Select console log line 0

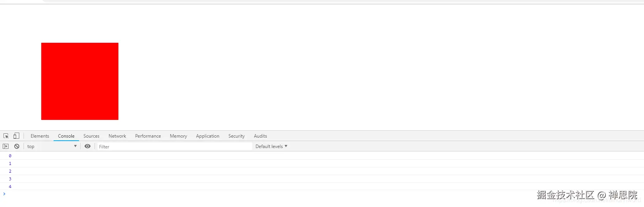point(322,156)
